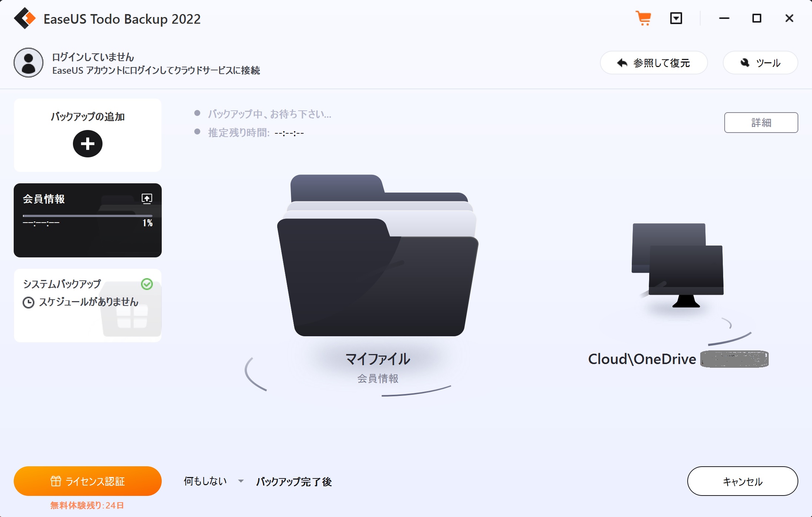The image size is (812, 517).
Task: Click the 1% progress value
Action: point(148,223)
